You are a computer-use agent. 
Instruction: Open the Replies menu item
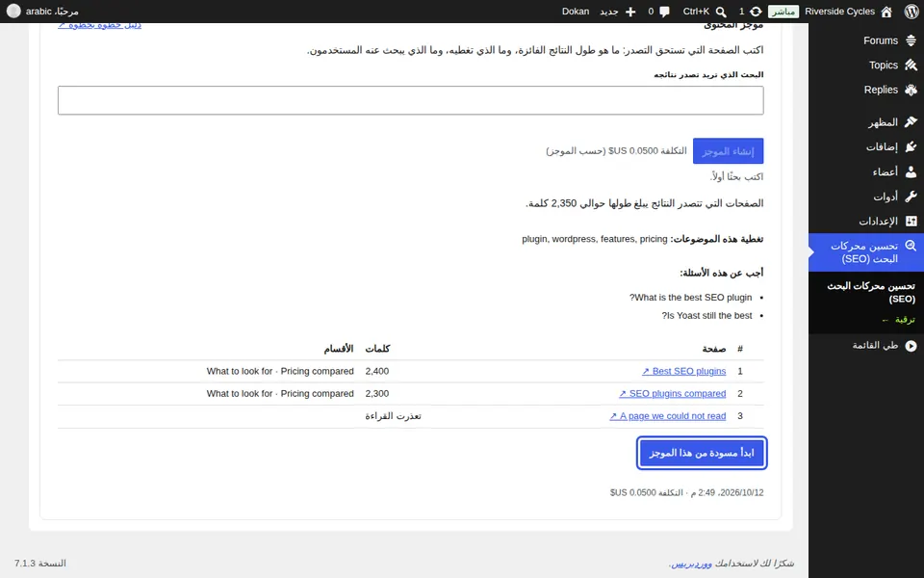(x=881, y=90)
